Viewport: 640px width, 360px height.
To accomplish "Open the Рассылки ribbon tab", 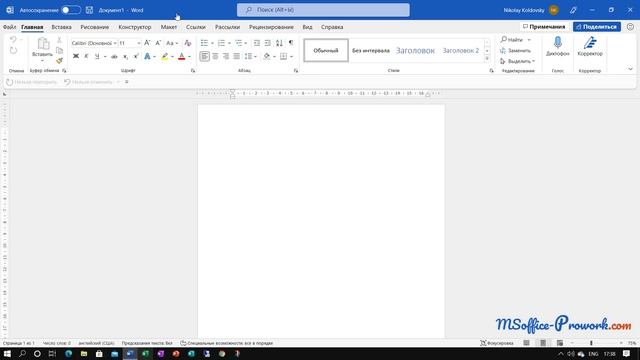I will (x=227, y=27).
